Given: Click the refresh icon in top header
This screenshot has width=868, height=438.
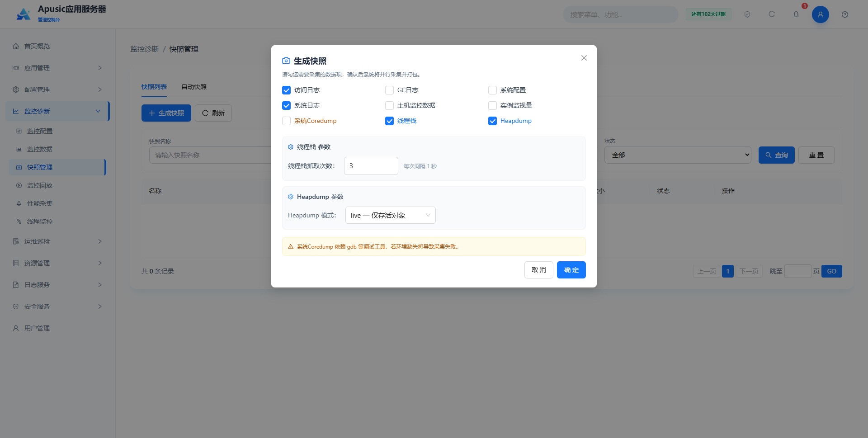Looking at the screenshot, I should (772, 14).
